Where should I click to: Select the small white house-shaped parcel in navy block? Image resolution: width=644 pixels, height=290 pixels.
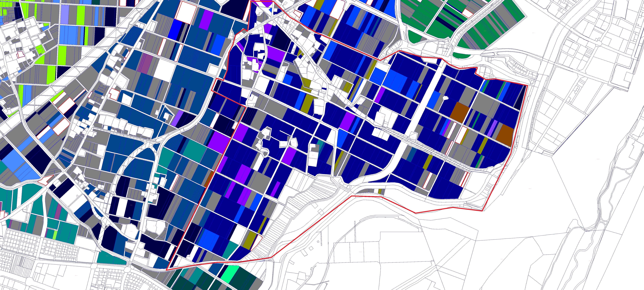[446, 98]
